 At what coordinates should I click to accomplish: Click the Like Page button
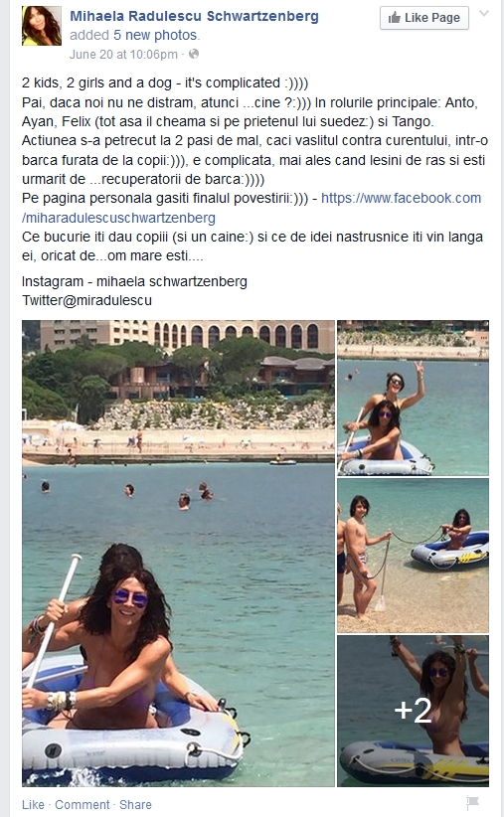tap(423, 18)
